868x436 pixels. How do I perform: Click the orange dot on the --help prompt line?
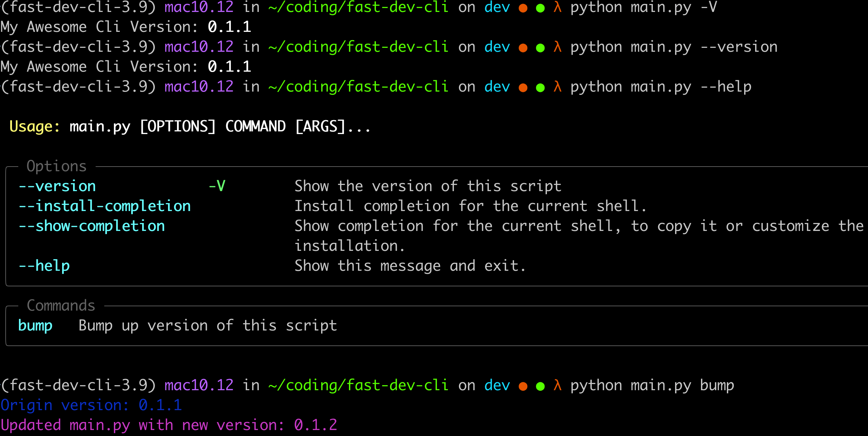point(523,88)
